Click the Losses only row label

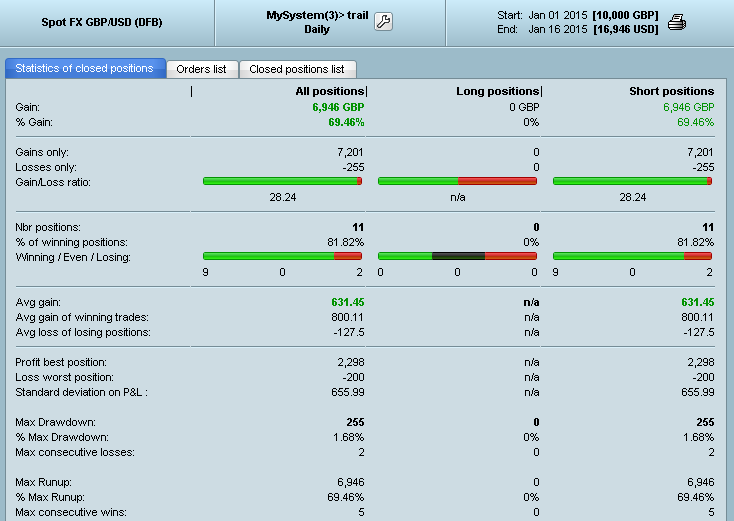tap(46, 167)
